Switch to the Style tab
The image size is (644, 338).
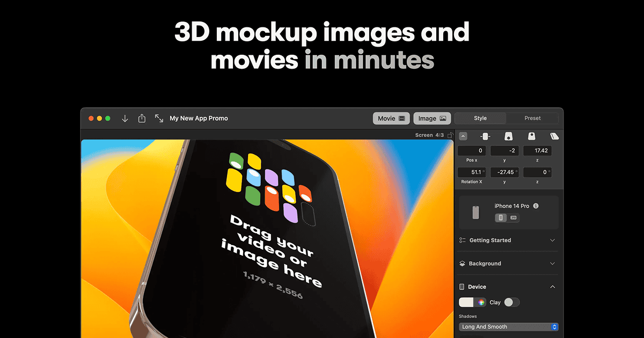click(480, 118)
